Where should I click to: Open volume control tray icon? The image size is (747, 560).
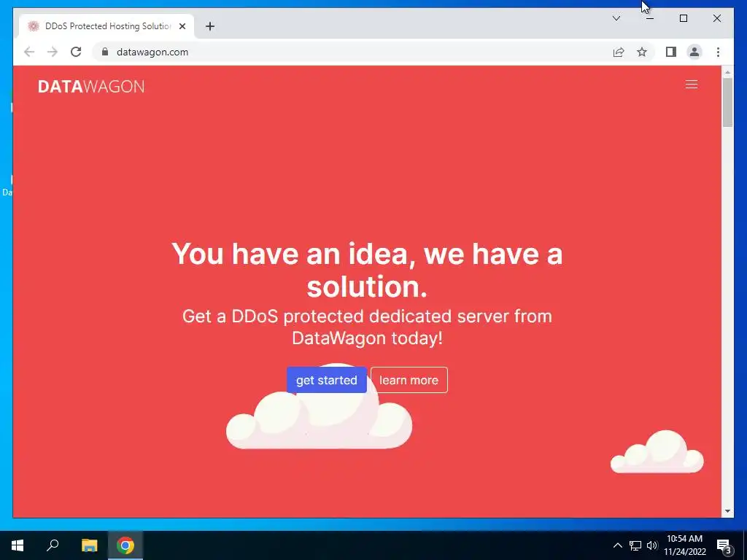651,545
